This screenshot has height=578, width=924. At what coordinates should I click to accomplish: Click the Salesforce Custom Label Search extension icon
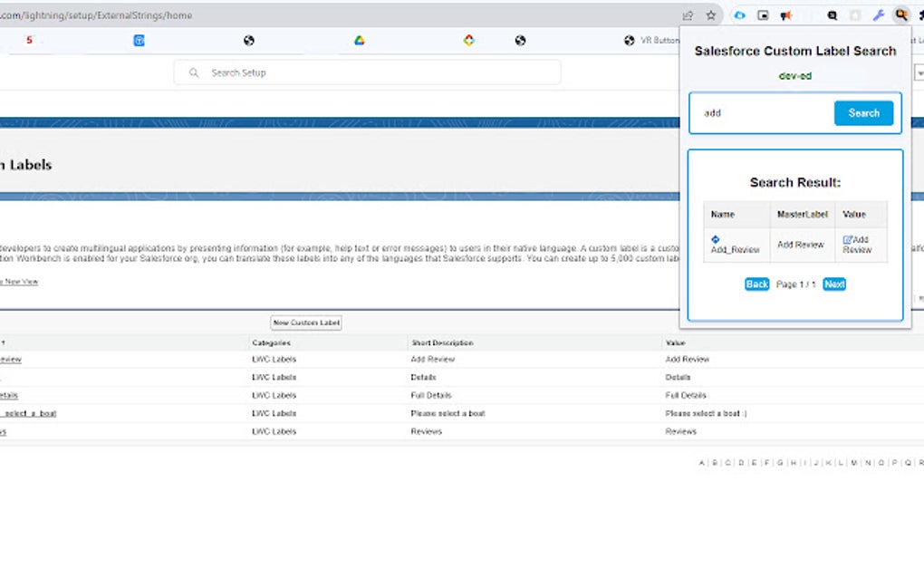[x=901, y=15]
